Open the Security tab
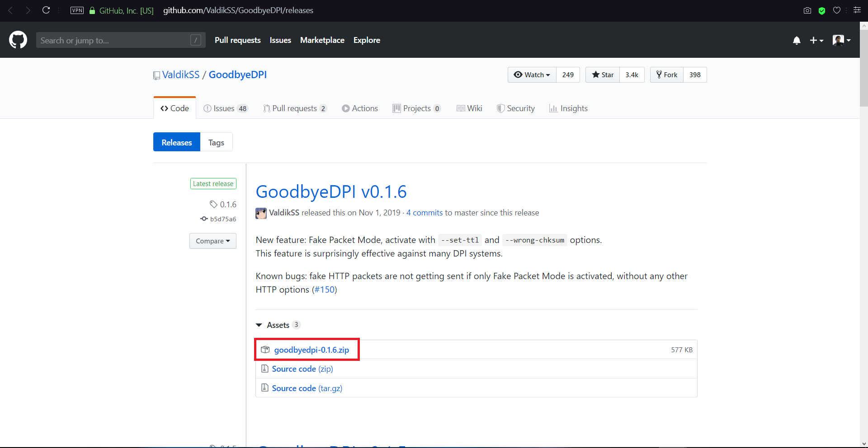Screen dimensions: 868x448 (516, 108)
